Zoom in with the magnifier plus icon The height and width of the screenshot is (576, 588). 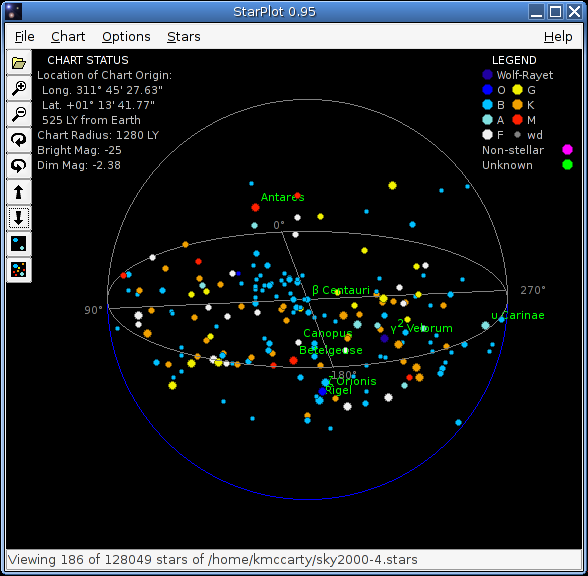(19, 88)
